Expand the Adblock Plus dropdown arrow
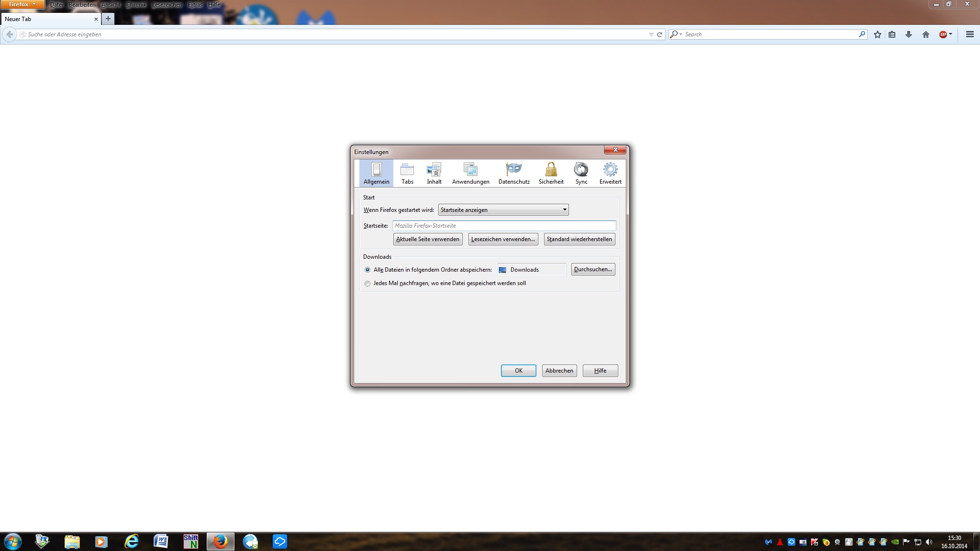This screenshot has width=980, height=551. tap(950, 34)
